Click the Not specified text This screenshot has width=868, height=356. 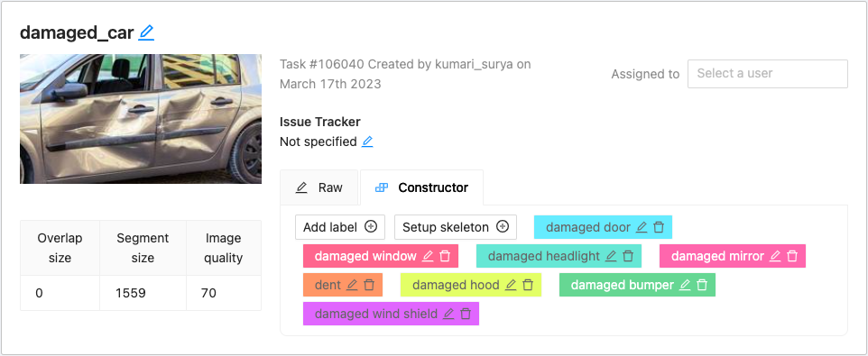(x=319, y=142)
